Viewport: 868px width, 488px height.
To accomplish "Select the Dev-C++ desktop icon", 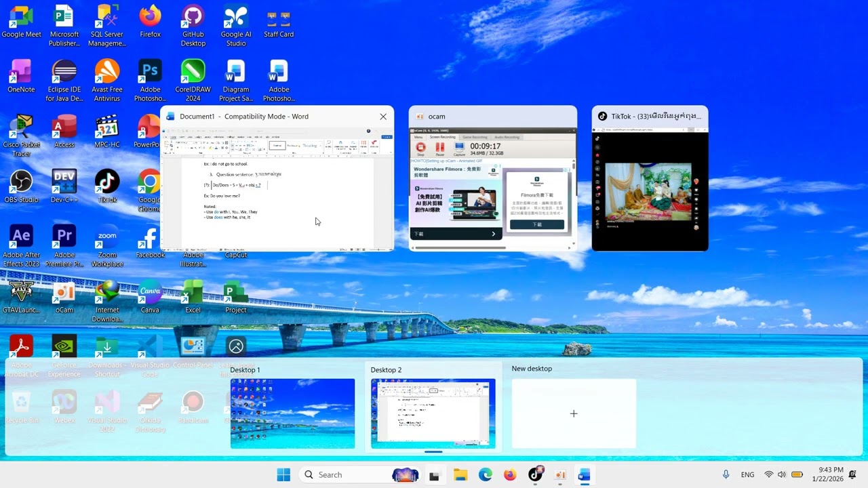I will click(64, 186).
